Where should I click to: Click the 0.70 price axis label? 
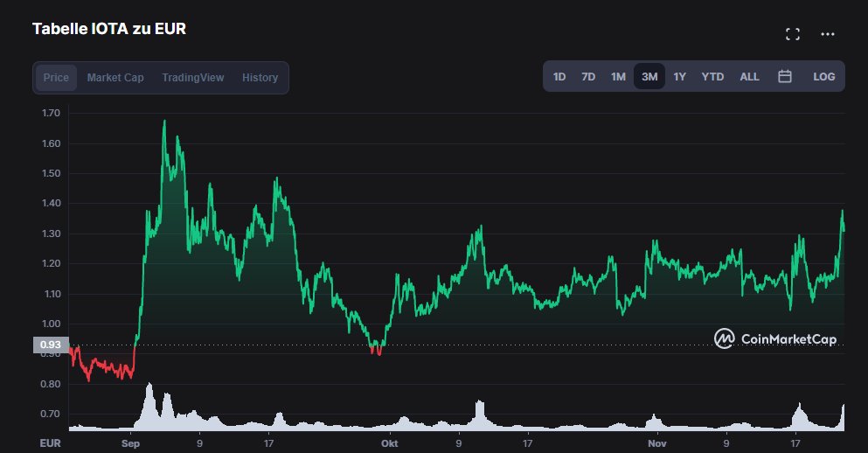click(x=51, y=414)
